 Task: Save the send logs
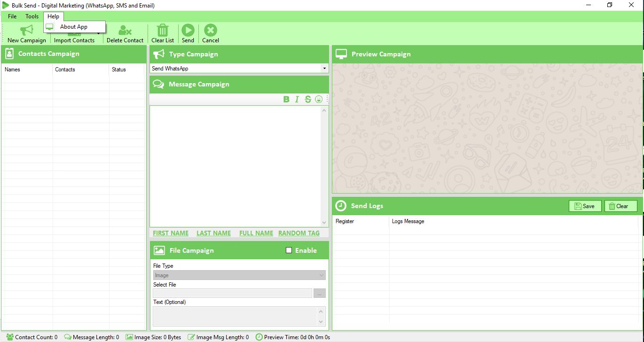pos(585,206)
